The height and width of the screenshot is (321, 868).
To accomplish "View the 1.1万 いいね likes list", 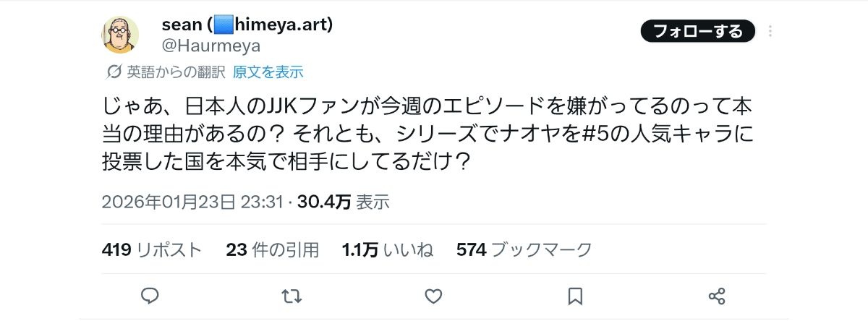I will (x=388, y=250).
